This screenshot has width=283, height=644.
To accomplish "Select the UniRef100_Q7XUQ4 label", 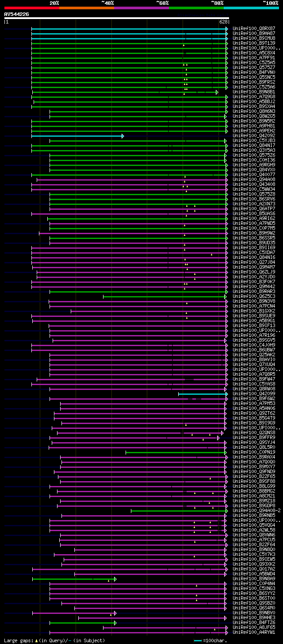I will (254, 365).
